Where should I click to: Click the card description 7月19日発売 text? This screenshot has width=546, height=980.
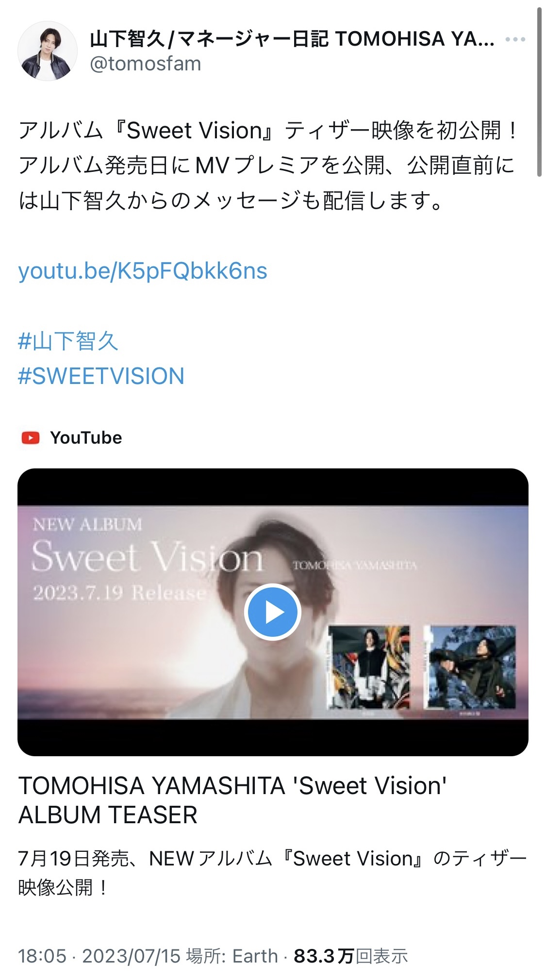tap(272, 873)
